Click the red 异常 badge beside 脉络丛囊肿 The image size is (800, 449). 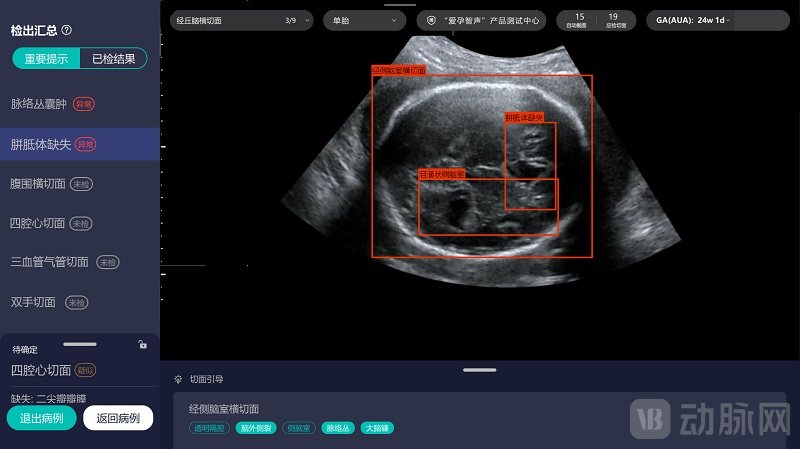pyautogui.click(x=84, y=104)
